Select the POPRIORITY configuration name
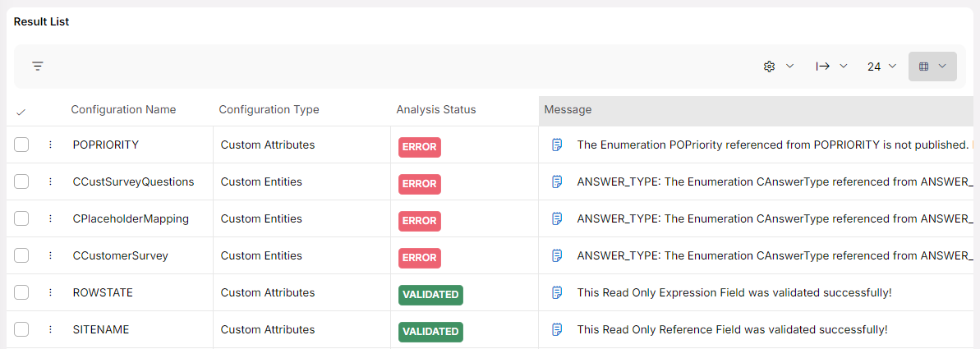980x349 pixels. click(106, 145)
